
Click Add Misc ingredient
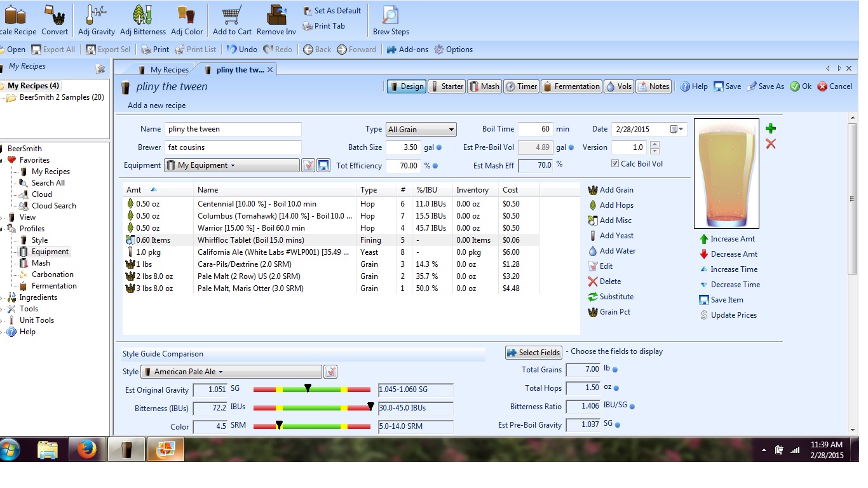coord(609,220)
